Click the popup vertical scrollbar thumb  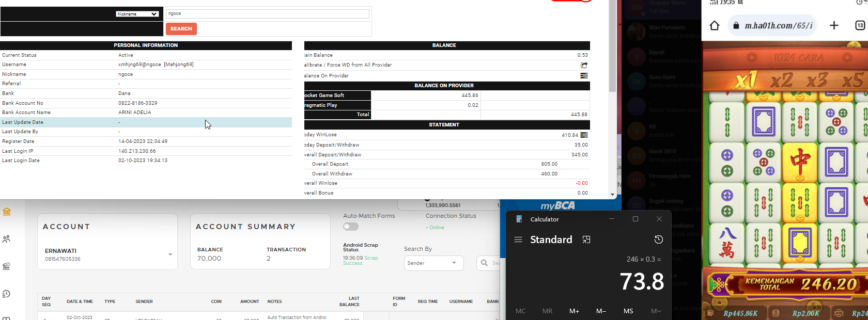(x=613, y=46)
